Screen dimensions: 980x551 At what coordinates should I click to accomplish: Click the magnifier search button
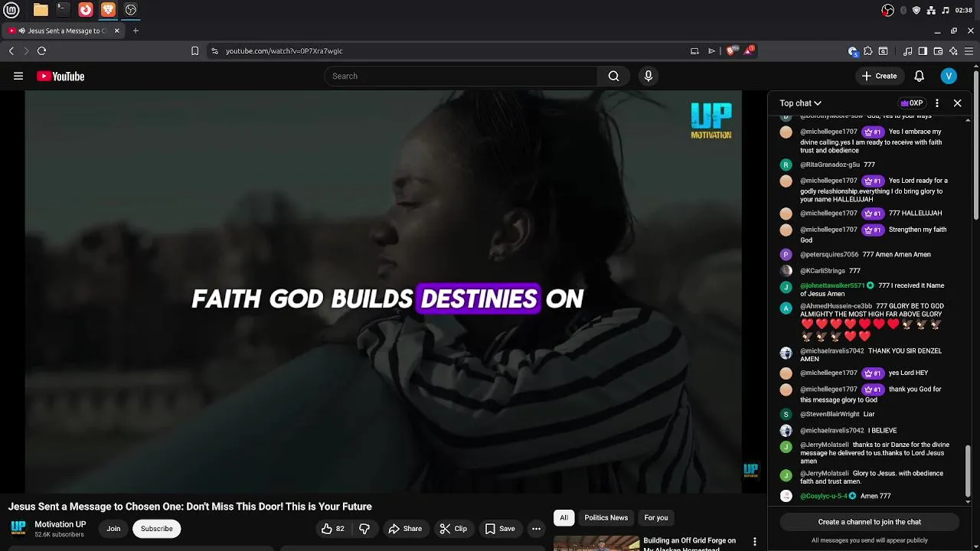point(613,76)
